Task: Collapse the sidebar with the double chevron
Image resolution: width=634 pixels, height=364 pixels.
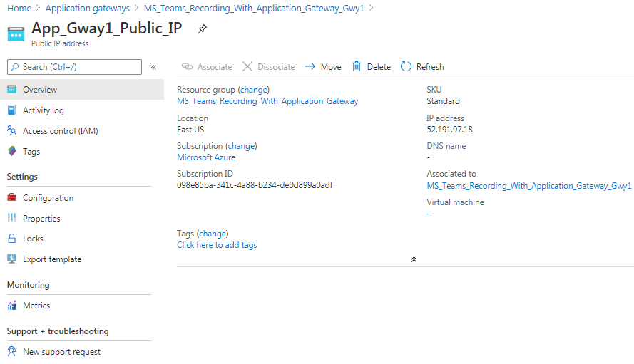Action: [x=153, y=67]
